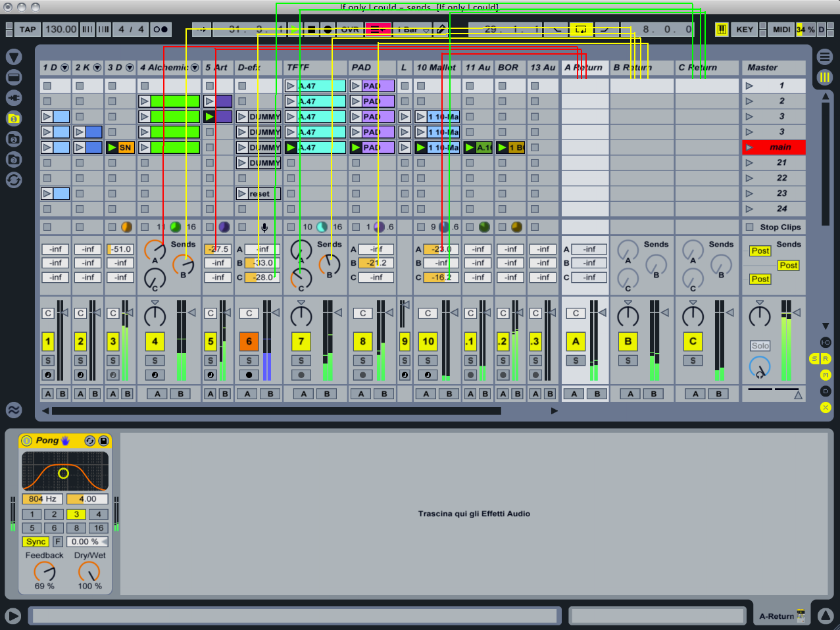This screenshot has height=630, width=840.
Task: Click the Pong Dry/Wet knob
Action: 89,571
